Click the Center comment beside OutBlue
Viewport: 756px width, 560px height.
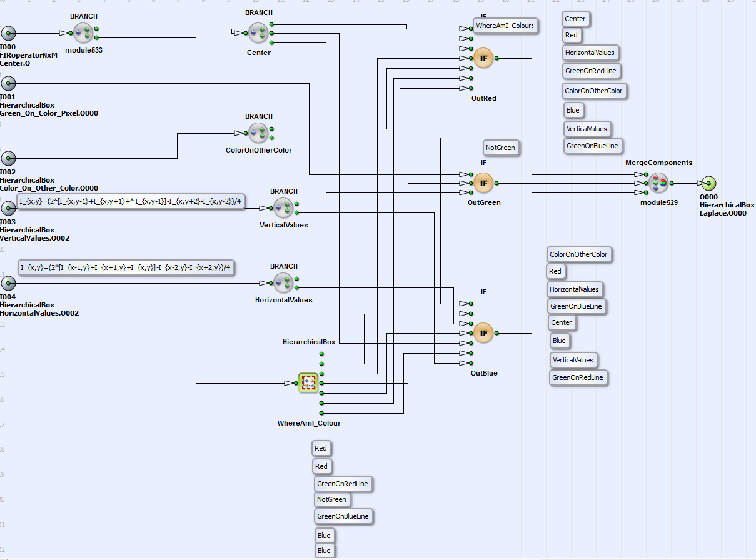click(562, 322)
